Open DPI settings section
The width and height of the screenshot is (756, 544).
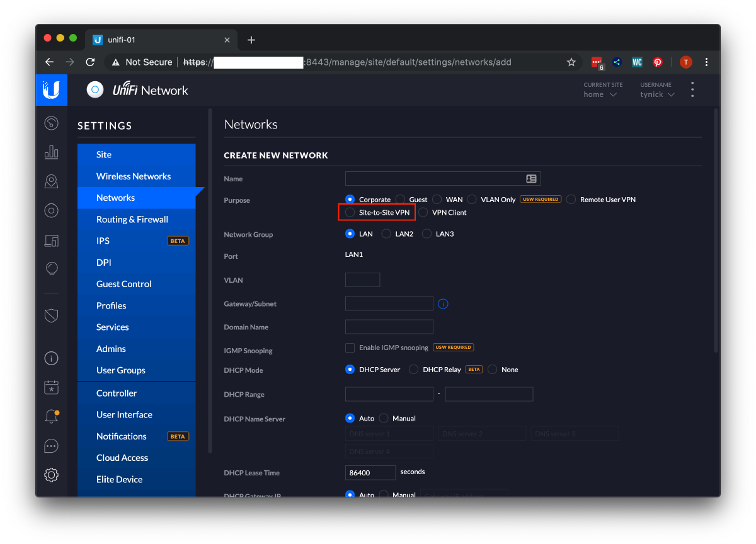137,263
